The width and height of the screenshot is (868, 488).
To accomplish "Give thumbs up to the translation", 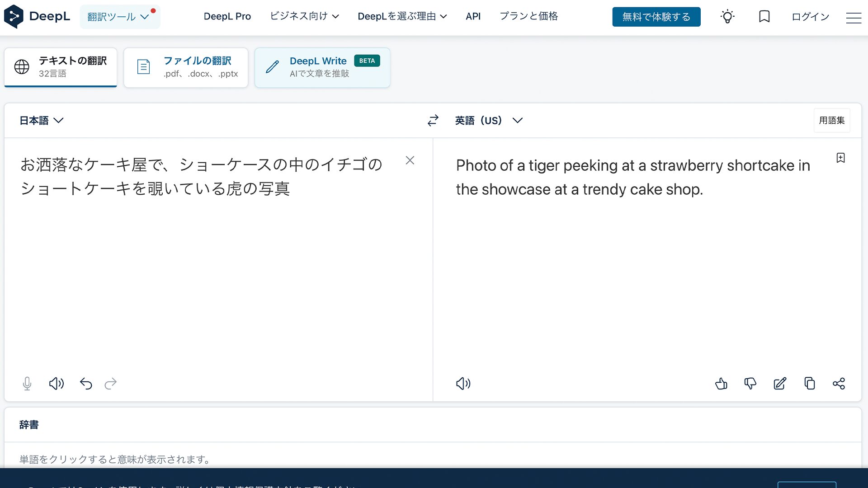I will [721, 384].
